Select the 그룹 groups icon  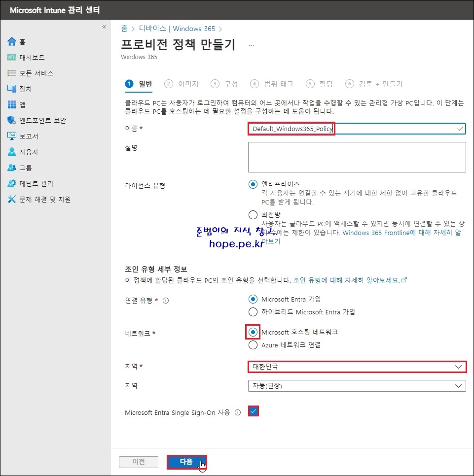tap(12, 168)
